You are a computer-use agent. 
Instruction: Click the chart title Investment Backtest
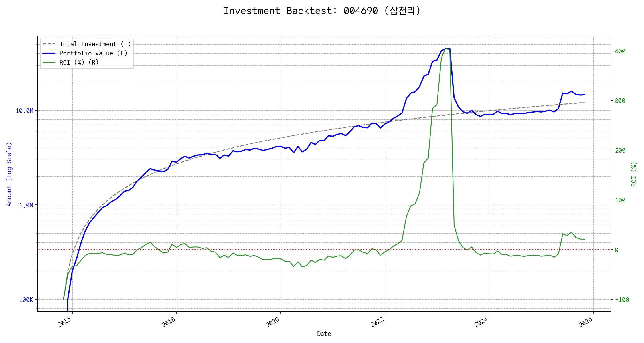pos(322,11)
